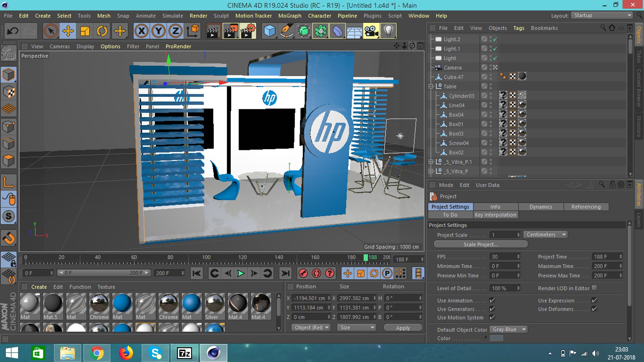Open the MoGraph menu
This screenshot has height=362, width=644.
(289, 16)
